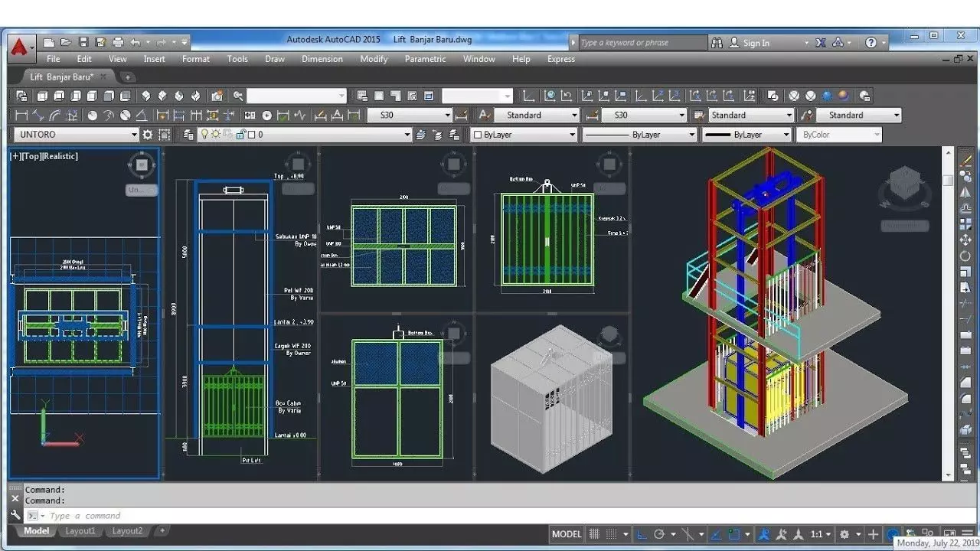
Task: Click the [+][Top][Realistic] viewport label
Action: click(x=44, y=156)
